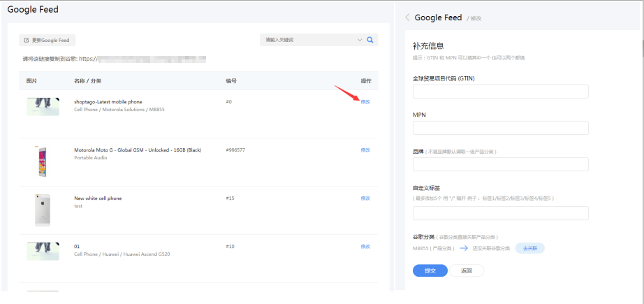Open the thumbnail for product 01
644x304 pixels.
[x=43, y=252]
